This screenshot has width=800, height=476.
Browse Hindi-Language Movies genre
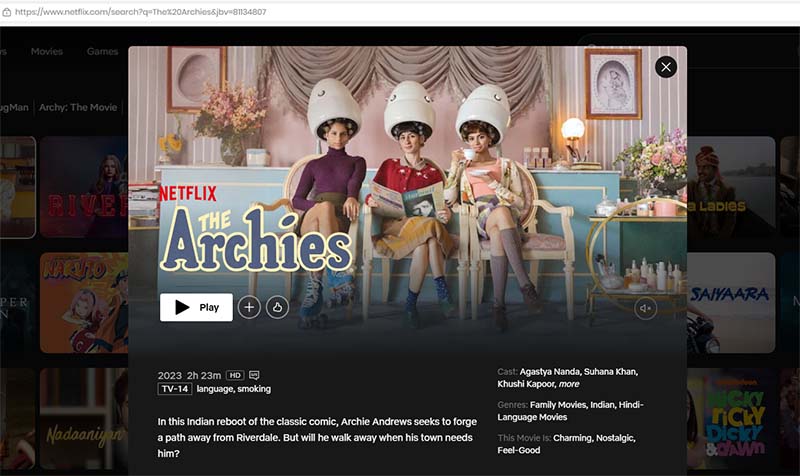570,411
